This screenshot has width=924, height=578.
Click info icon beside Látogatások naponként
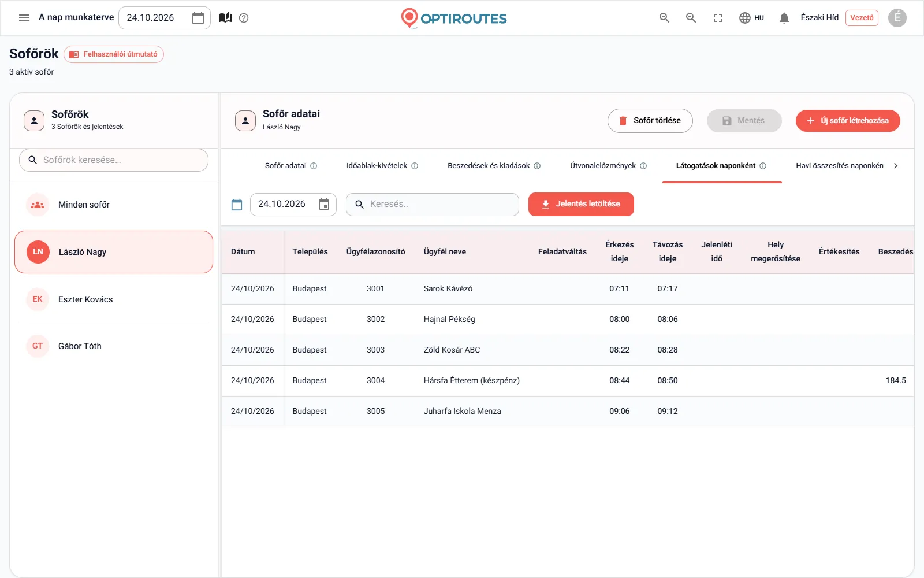click(763, 166)
